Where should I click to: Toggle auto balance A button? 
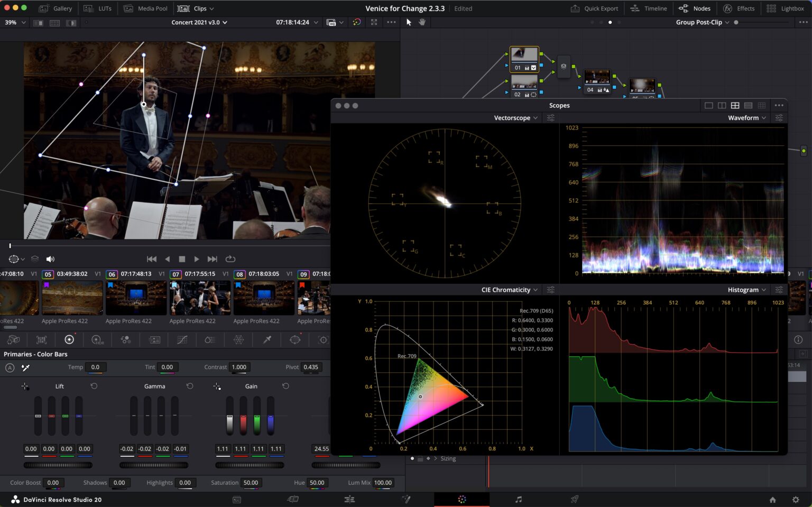click(10, 367)
